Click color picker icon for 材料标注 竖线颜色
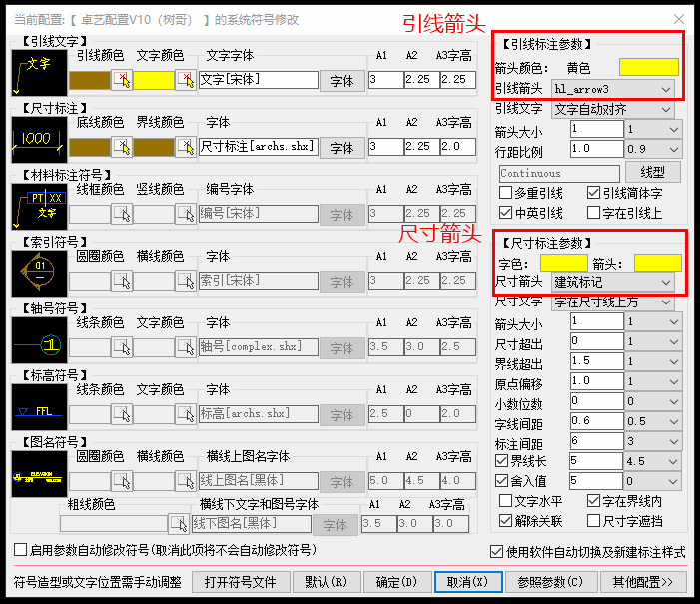700x604 pixels. click(186, 214)
